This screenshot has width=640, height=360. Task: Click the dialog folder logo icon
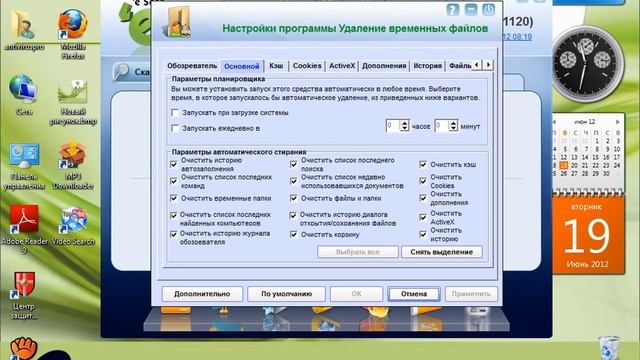[178, 22]
